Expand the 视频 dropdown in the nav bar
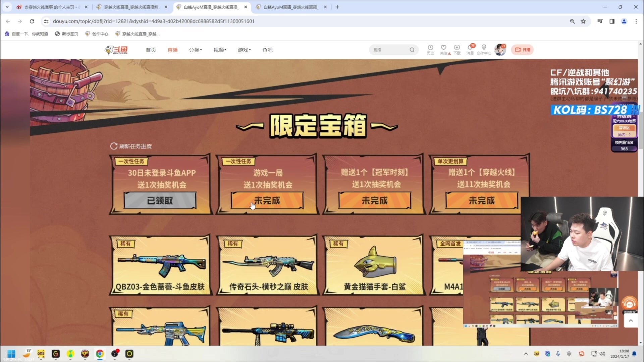Image resolution: width=644 pixels, height=362 pixels. 220,50
